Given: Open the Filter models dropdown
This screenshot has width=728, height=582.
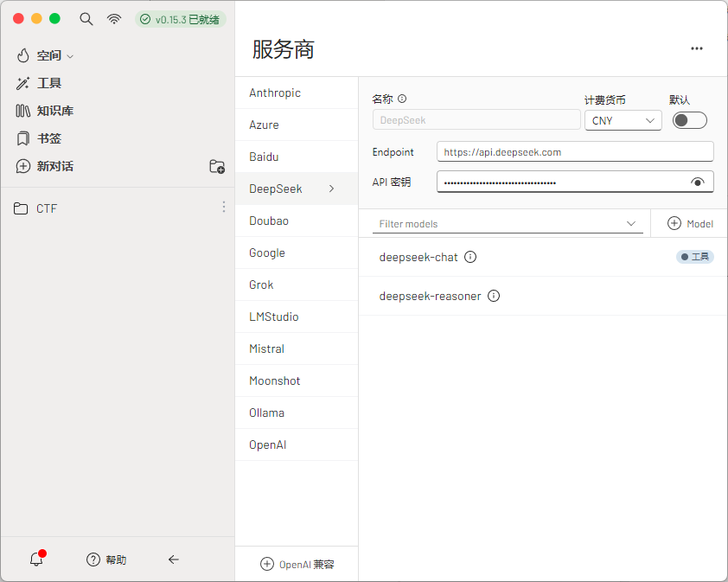Looking at the screenshot, I should tap(508, 223).
